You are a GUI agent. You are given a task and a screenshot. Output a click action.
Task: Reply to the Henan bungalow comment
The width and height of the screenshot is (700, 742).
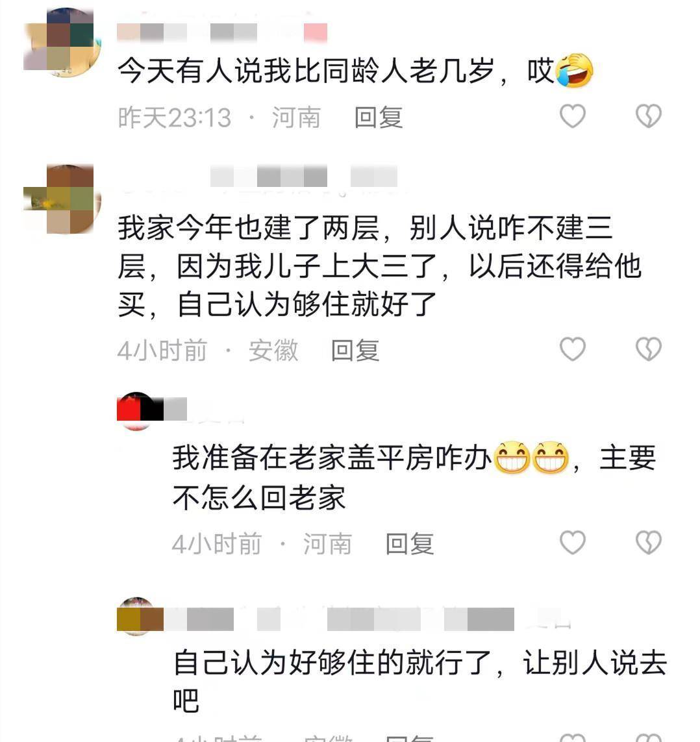tap(409, 544)
